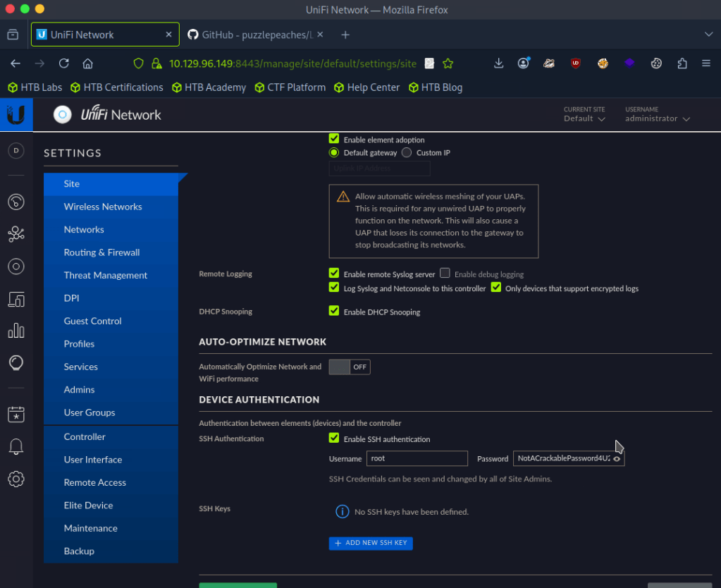The height and width of the screenshot is (588, 721).
Task: Open the Clients icon in the sidebar
Action: [16, 299]
